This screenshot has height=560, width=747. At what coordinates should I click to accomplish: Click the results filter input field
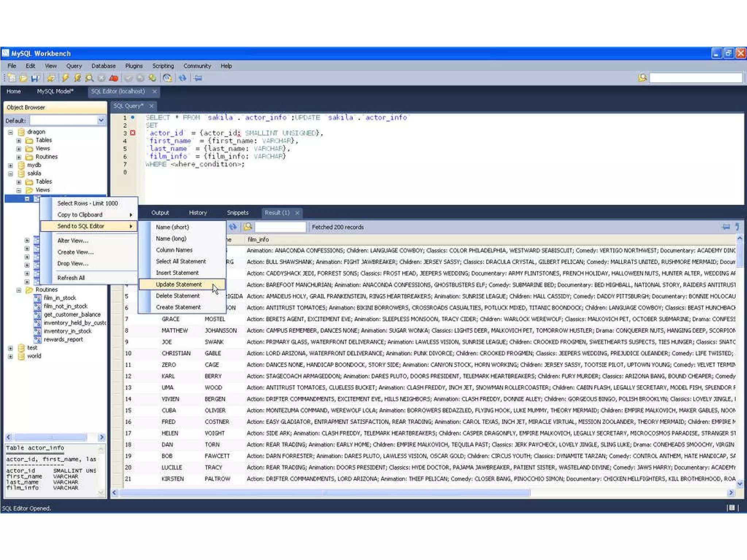tap(280, 227)
